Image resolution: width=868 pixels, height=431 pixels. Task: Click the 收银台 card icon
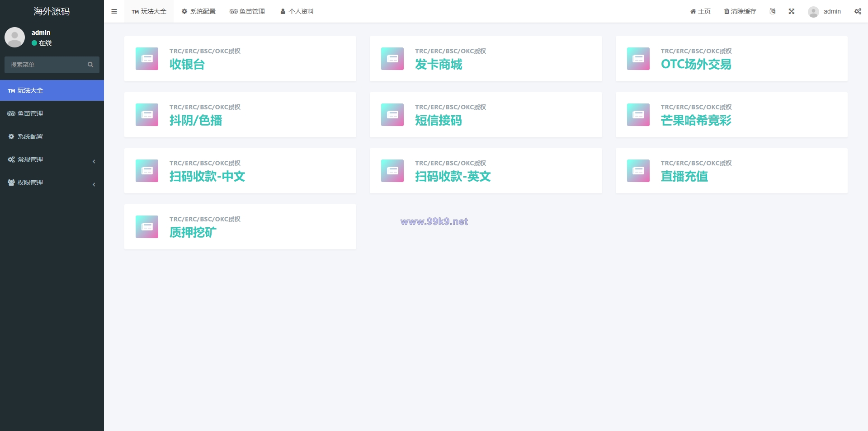(147, 59)
